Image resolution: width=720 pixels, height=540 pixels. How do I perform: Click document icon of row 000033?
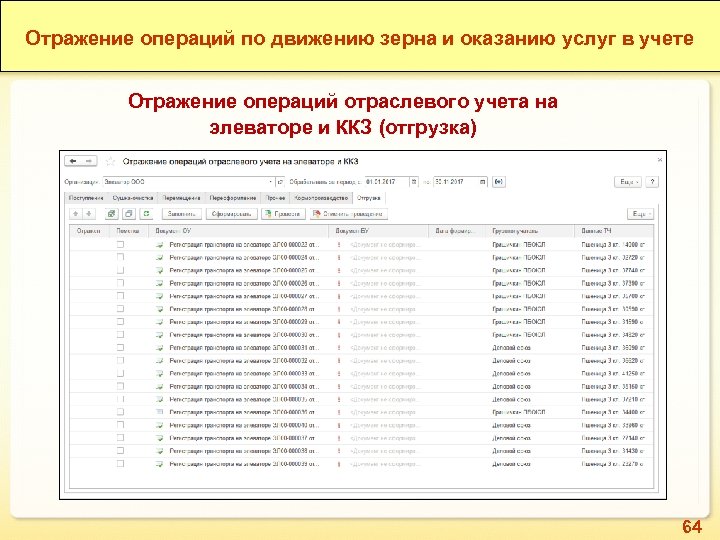point(160,374)
